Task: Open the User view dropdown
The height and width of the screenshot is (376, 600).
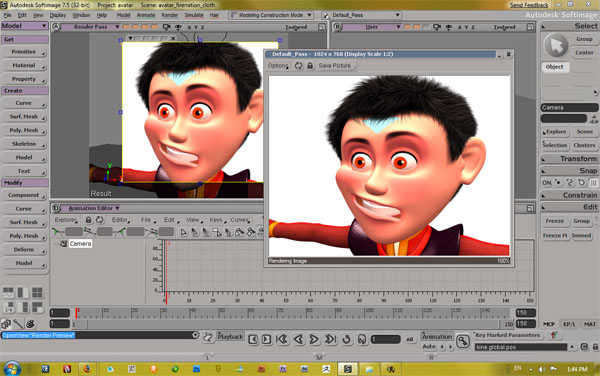Action: coord(372,27)
